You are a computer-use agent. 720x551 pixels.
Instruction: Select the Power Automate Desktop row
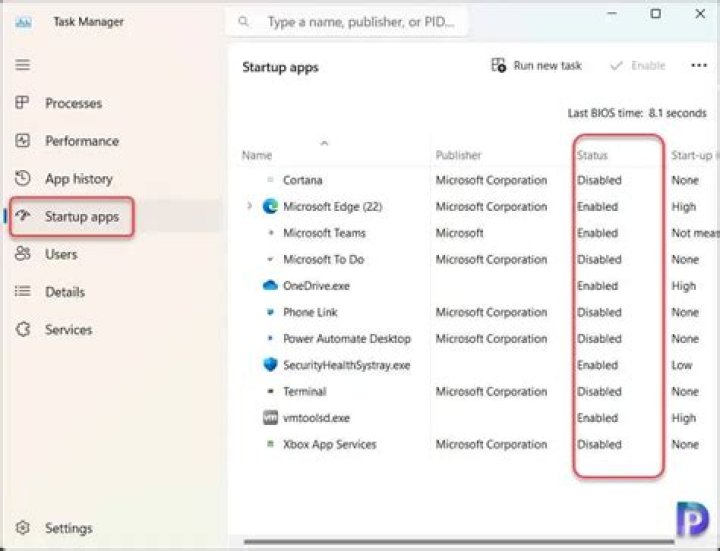478,338
